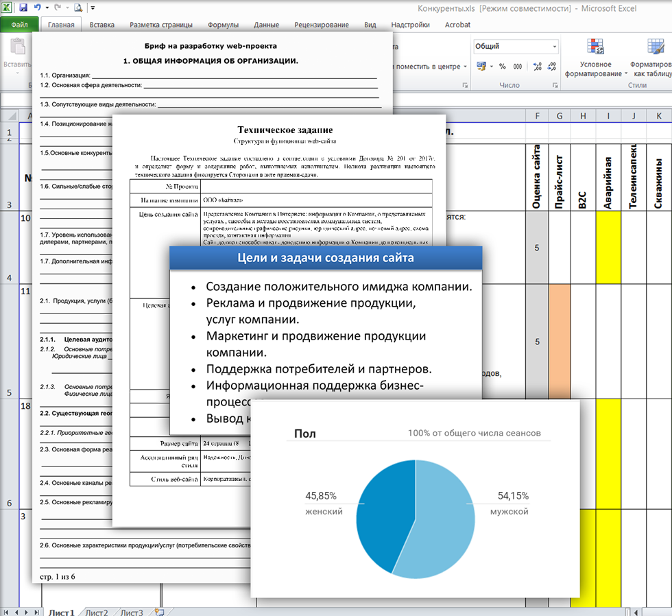Open Условное форматирование dropdown label

pos(596,69)
